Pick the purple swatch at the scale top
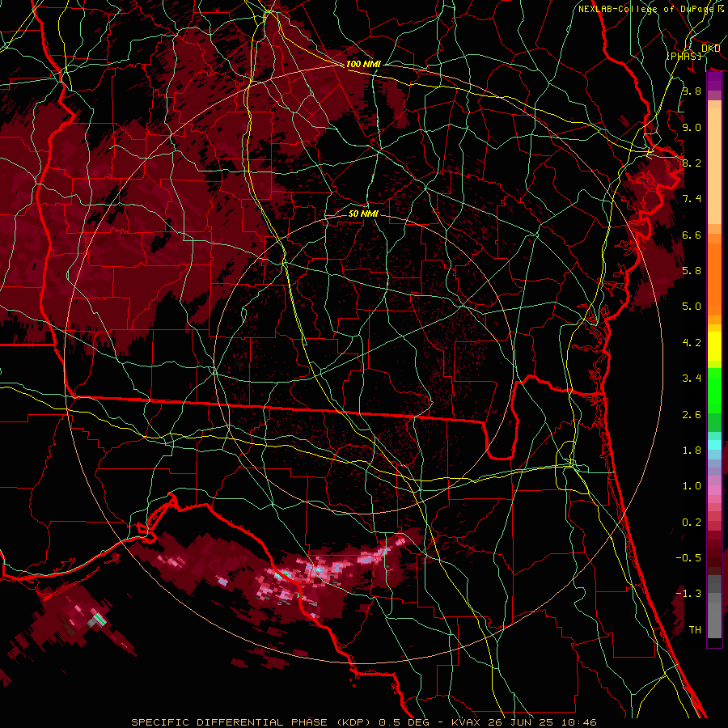Viewport: 728px width, 728px height. 714,82
